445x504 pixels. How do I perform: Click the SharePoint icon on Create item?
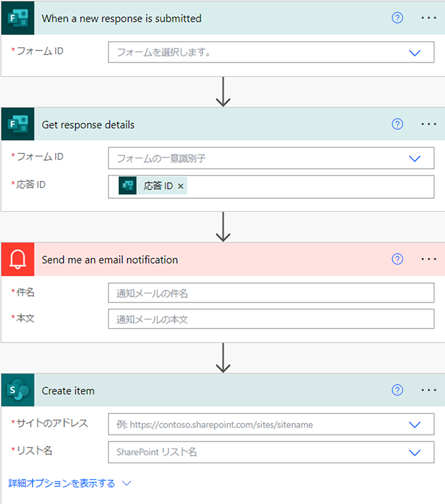point(17,391)
